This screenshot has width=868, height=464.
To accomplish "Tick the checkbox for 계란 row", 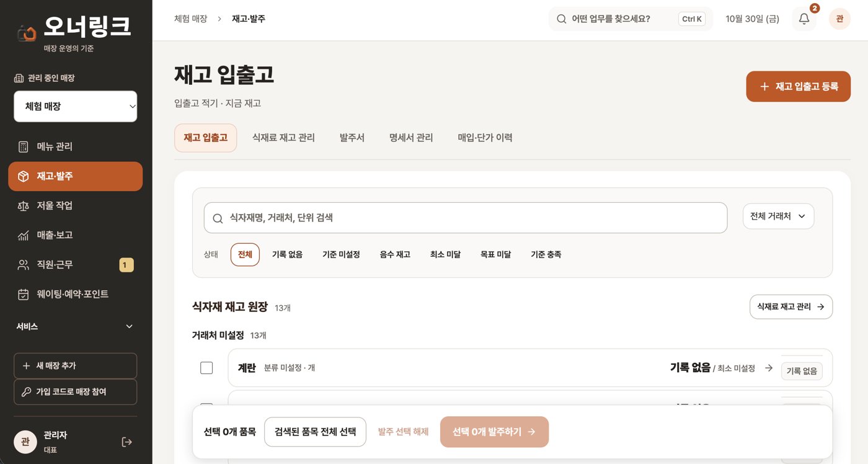I will [206, 368].
